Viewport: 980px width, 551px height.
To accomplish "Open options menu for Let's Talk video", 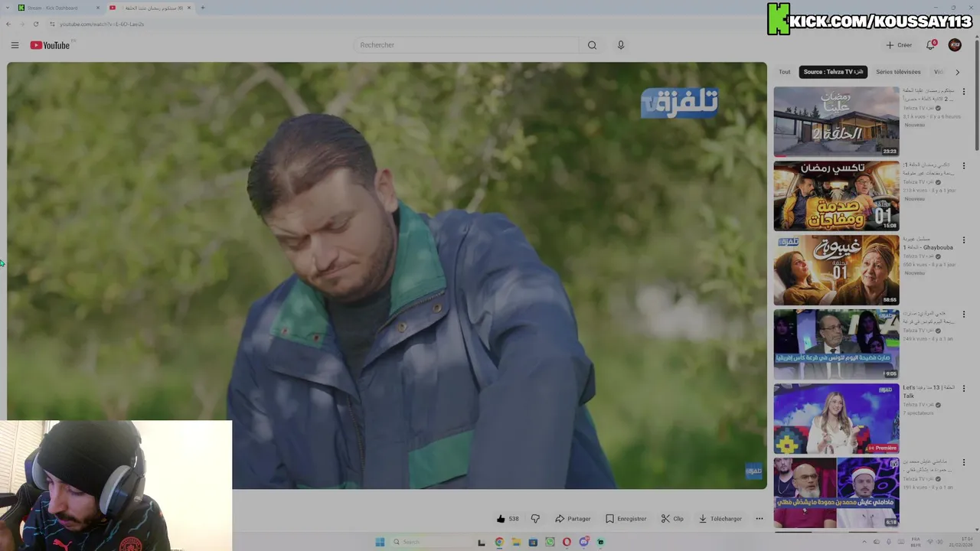I will click(x=964, y=388).
